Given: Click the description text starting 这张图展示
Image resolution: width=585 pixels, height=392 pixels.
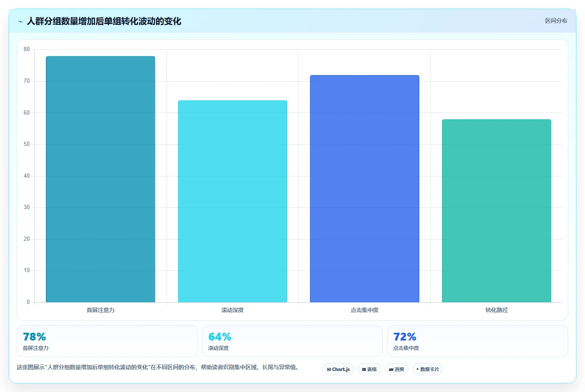Looking at the screenshot, I should point(158,368).
